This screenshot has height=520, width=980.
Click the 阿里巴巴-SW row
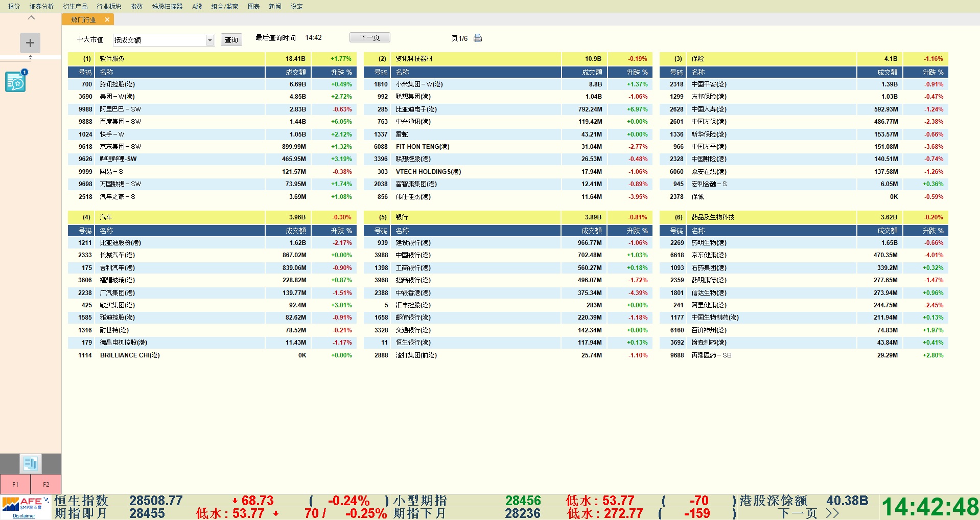pos(212,109)
